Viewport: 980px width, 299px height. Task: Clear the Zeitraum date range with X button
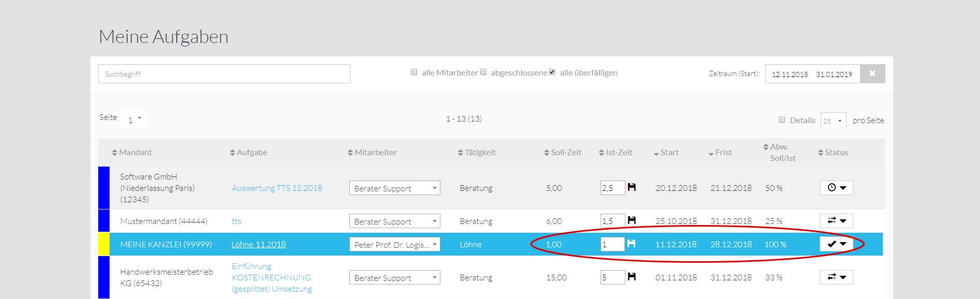point(872,73)
